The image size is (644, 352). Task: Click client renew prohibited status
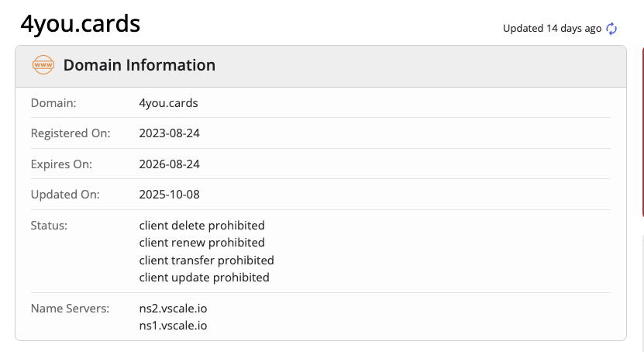pos(201,243)
